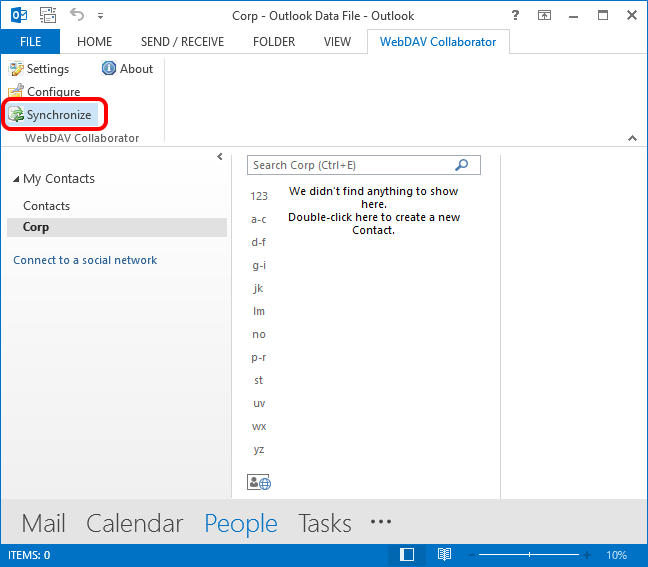Click zoom in plus button
Image resolution: width=648 pixels, height=567 pixels.
(586, 555)
